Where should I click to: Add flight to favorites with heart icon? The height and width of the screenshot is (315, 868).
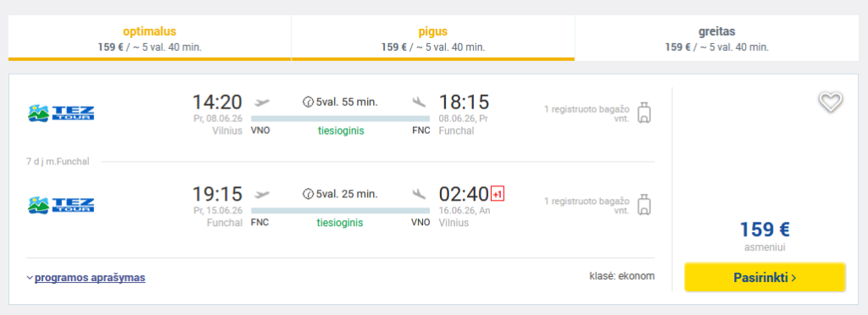[x=831, y=102]
